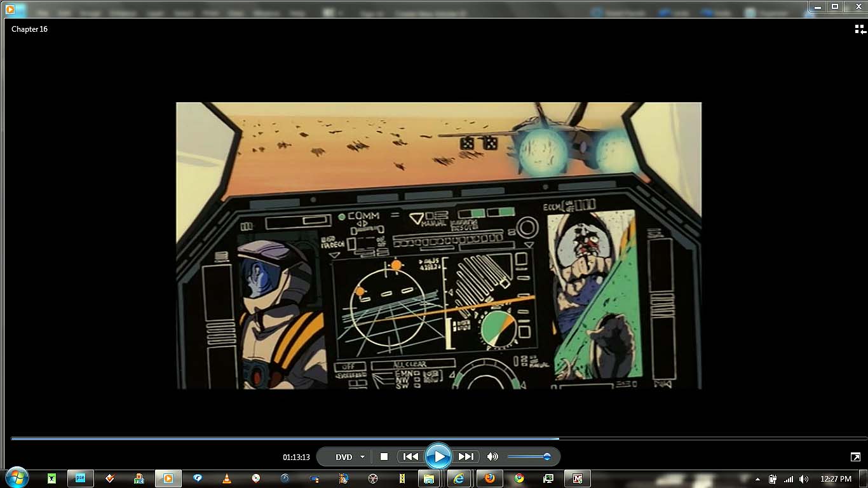Skip to the next chapter
This screenshot has width=868, height=488.
466,456
